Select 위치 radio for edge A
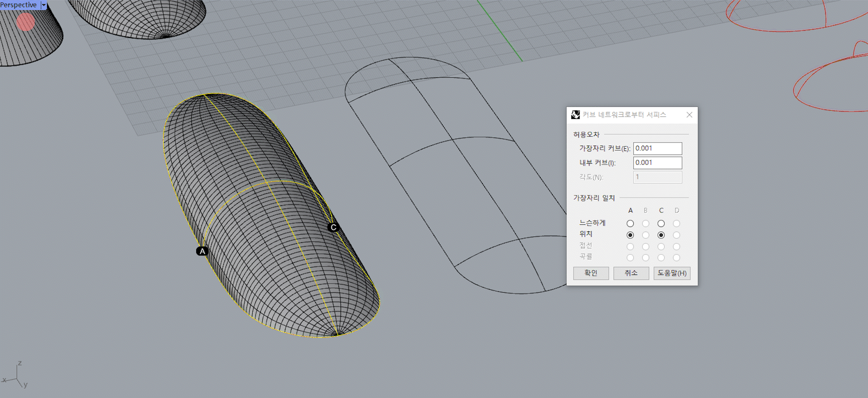This screenshot has height=398, width=868. (630, 235)
